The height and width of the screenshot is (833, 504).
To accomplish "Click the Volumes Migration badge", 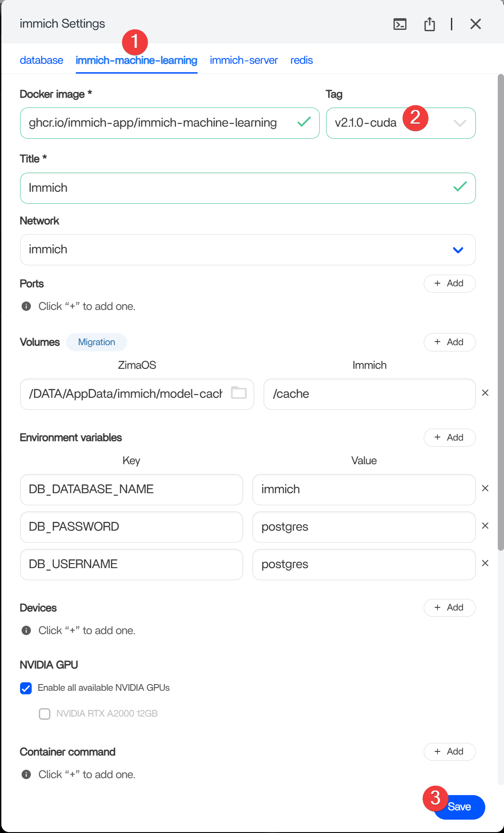I will 96,342.
